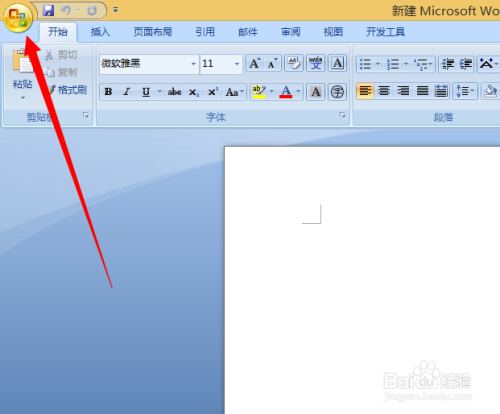The width and height of the screenshot is (500, 414).
Task: Open the font size 11 dropdown
Action: (237, 64)
